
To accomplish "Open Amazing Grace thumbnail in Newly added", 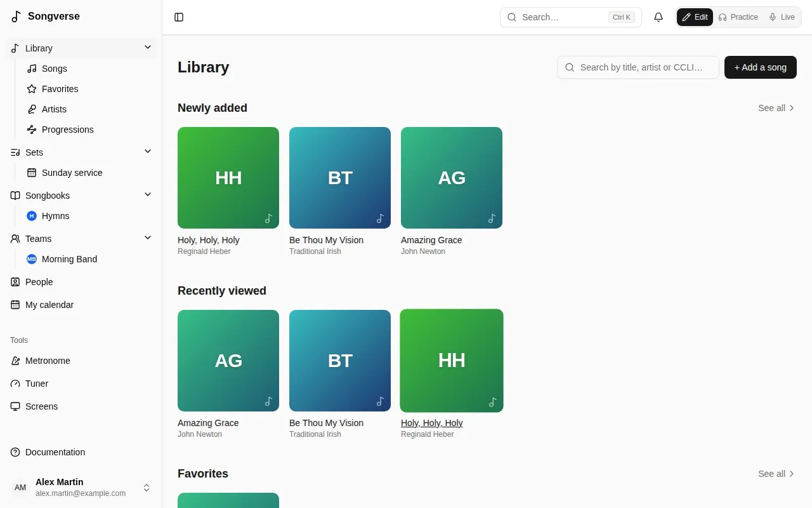I will coord(452,178).
